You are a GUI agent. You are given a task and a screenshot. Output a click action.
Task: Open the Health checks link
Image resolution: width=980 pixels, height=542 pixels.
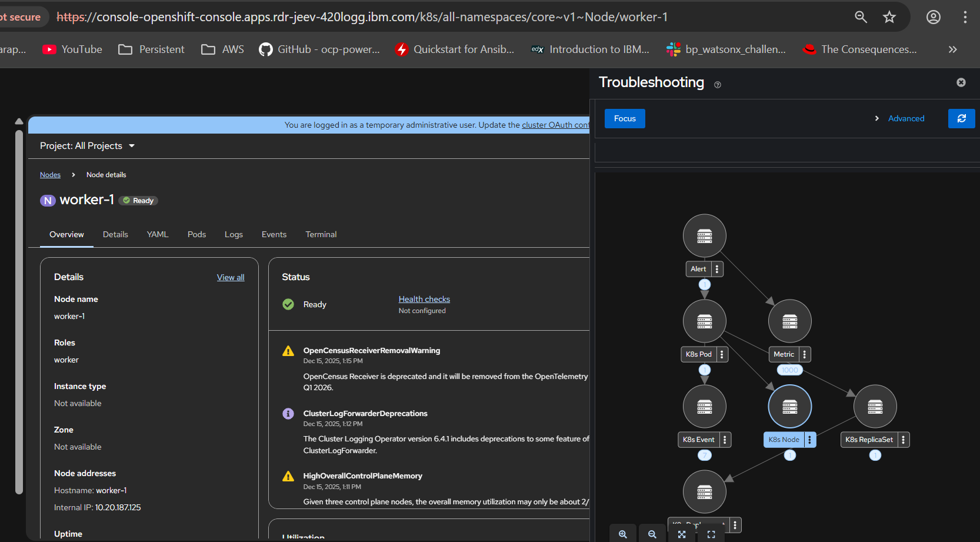[x=424, y=299]
